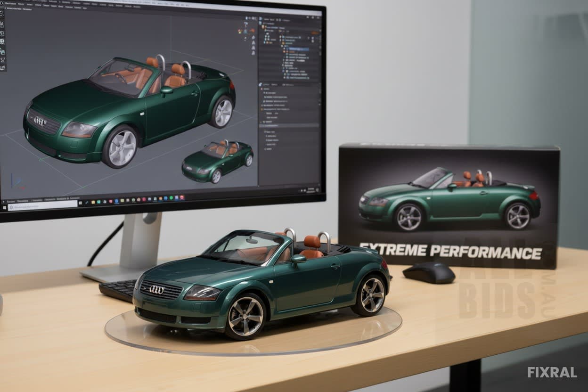Select the small green car copy in the viewport
The height and width of the screenshot is (392, 588).
click(218, 162)
